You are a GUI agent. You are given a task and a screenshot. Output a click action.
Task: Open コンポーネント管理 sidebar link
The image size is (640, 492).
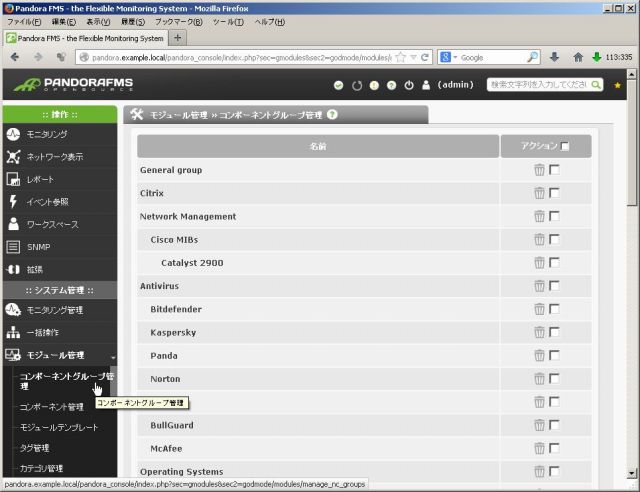52,407
